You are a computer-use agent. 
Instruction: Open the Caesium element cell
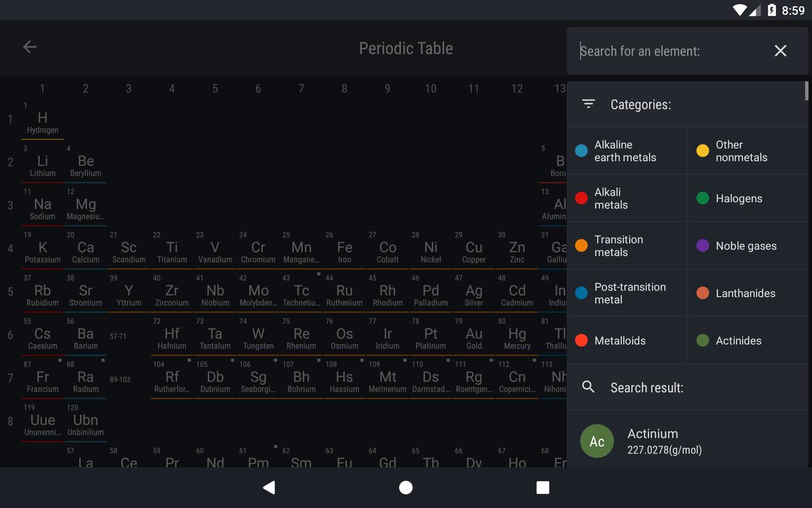[43, 337]
